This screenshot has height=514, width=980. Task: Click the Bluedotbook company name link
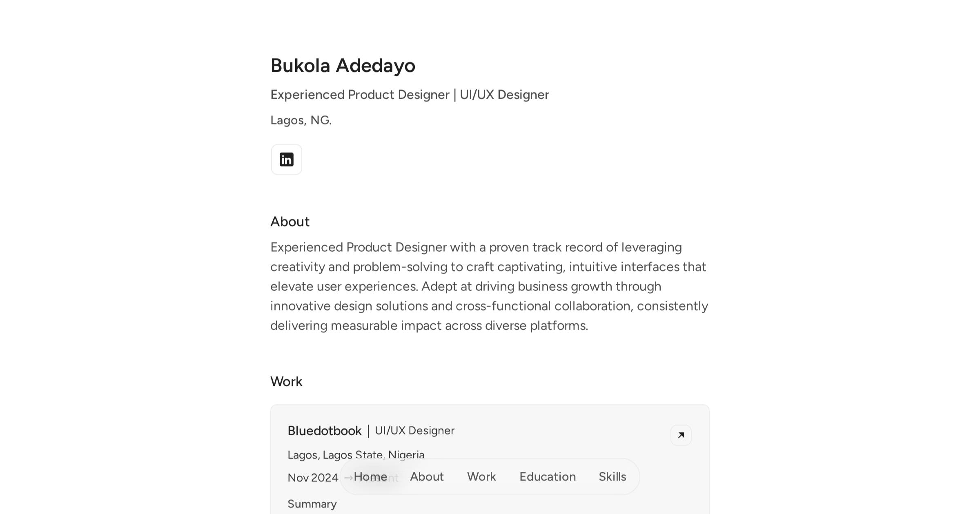point(324,430)
